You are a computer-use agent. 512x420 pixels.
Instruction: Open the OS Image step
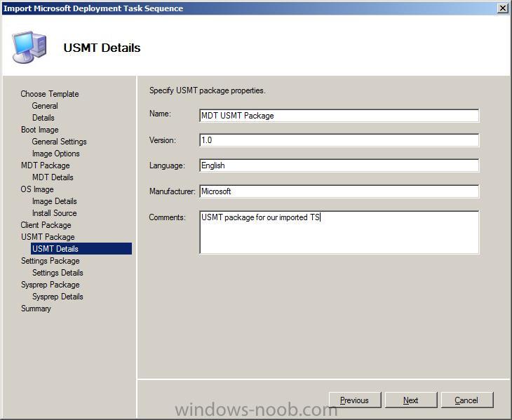[x=37, y=189]
